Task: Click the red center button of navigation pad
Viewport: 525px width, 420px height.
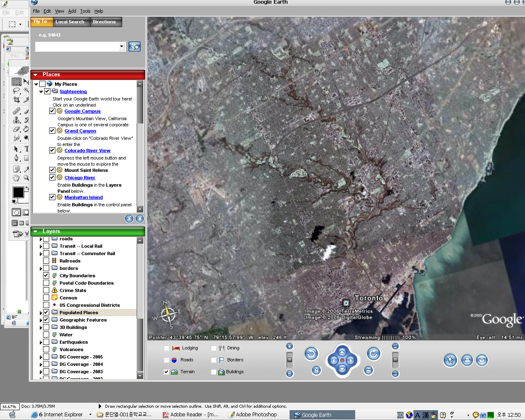Action: 342,361
